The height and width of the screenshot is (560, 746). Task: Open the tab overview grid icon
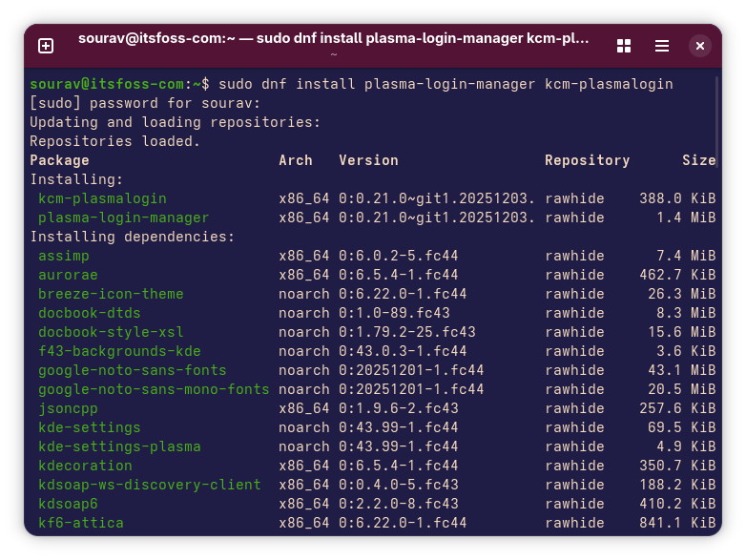click(x=624, y=46)
